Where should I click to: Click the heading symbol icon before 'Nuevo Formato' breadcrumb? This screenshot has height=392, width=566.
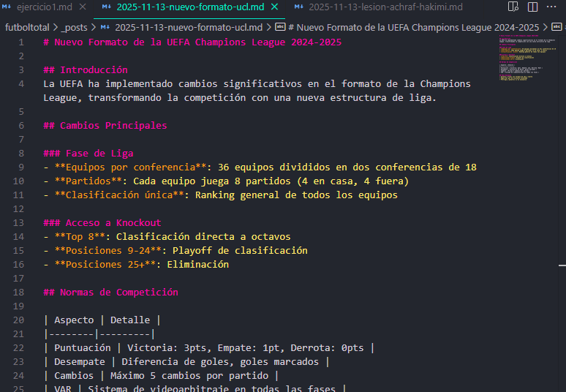coord(279,27)
